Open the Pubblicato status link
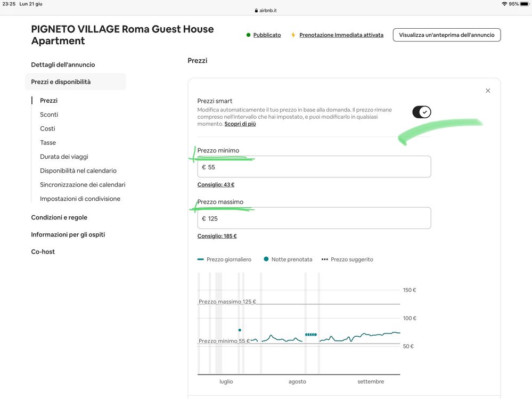The image size is (532, 399). pyautogui.click(x=267, y=35)
